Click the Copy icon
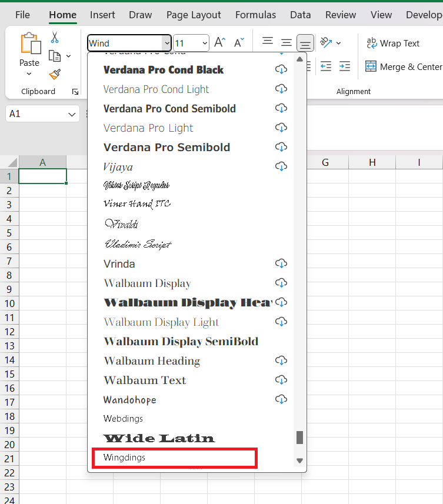This screenshot has width=443, height=504. point(55,56)
